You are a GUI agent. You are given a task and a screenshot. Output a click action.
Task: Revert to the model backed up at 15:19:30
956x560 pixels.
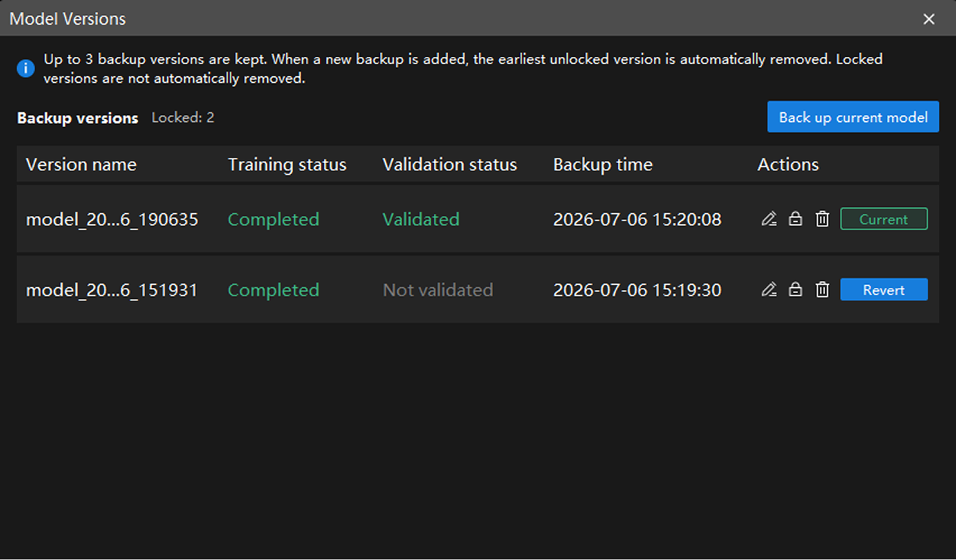click(883, 289)
